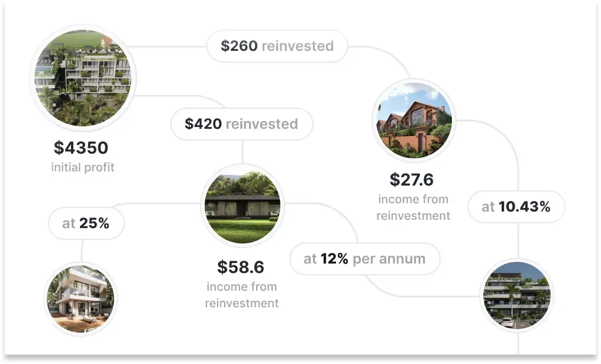Click the at 10.43% badge
Viewport: 601px width, 364px height.
click(x=516, y=207)
